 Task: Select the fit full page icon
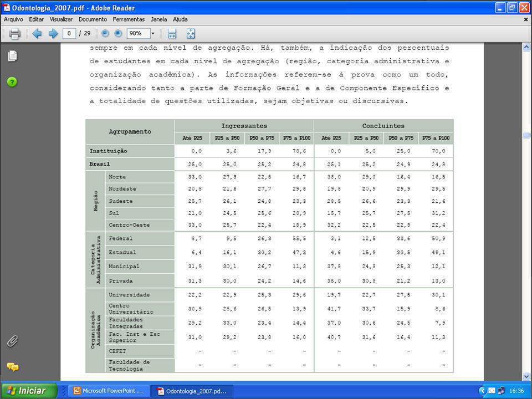pos(191,34)
